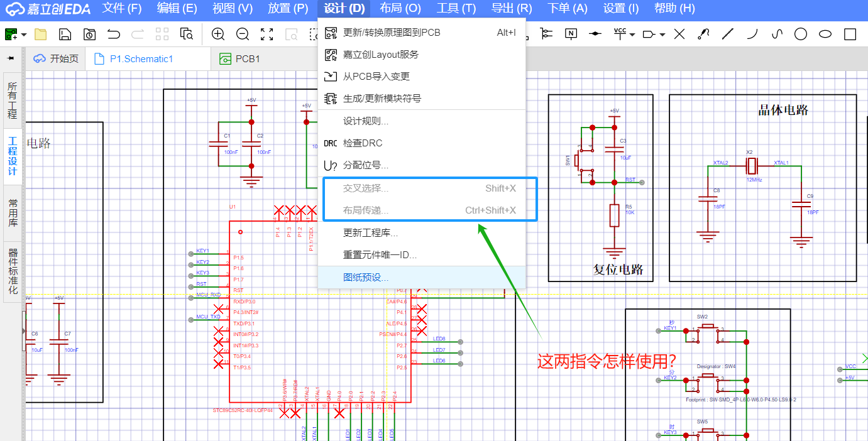
Task: Click the open folder icon
Action: [41, 35]
